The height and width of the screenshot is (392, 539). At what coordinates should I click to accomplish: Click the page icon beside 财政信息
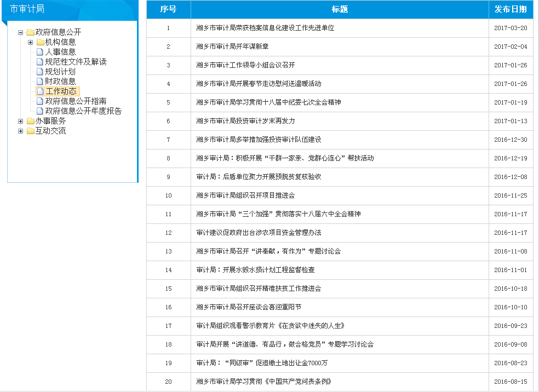click(40, 82)
